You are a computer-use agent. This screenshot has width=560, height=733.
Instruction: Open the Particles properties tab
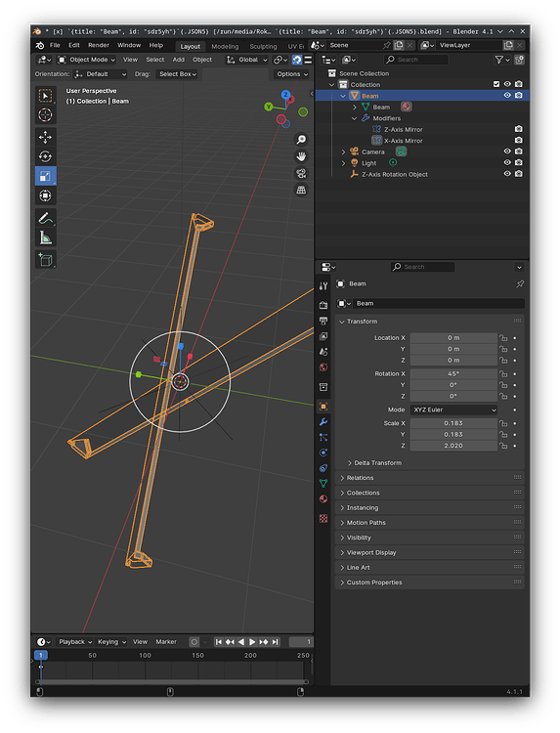coord(323,438)
